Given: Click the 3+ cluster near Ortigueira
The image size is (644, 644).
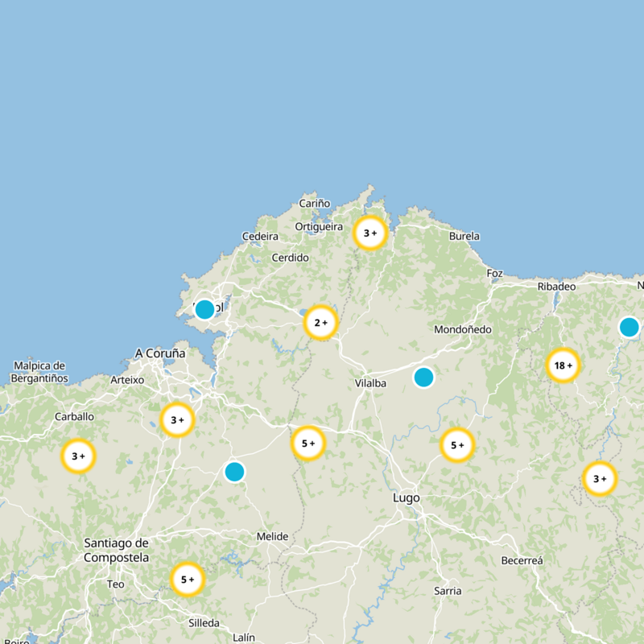Looking at the screenshot, I should tap(370, 233).
